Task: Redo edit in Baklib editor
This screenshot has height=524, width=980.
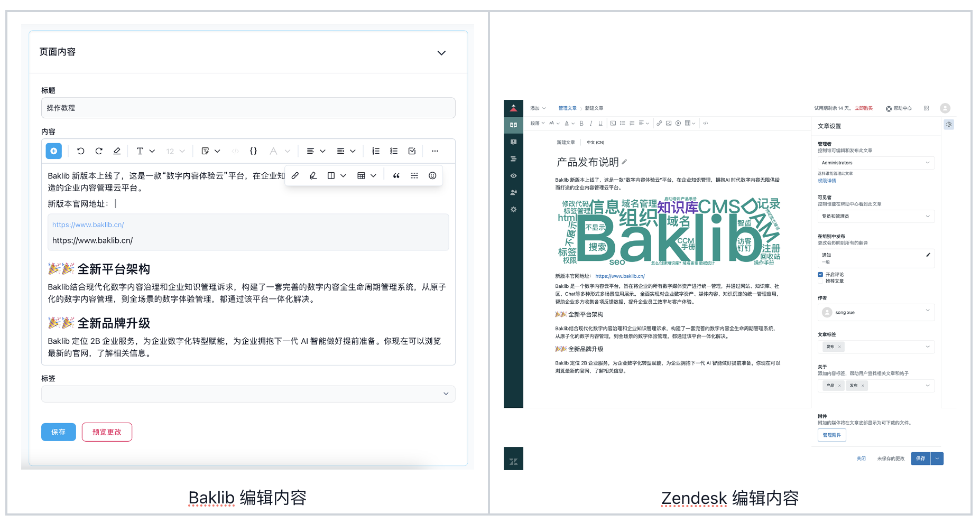Action: pos(99,151)
